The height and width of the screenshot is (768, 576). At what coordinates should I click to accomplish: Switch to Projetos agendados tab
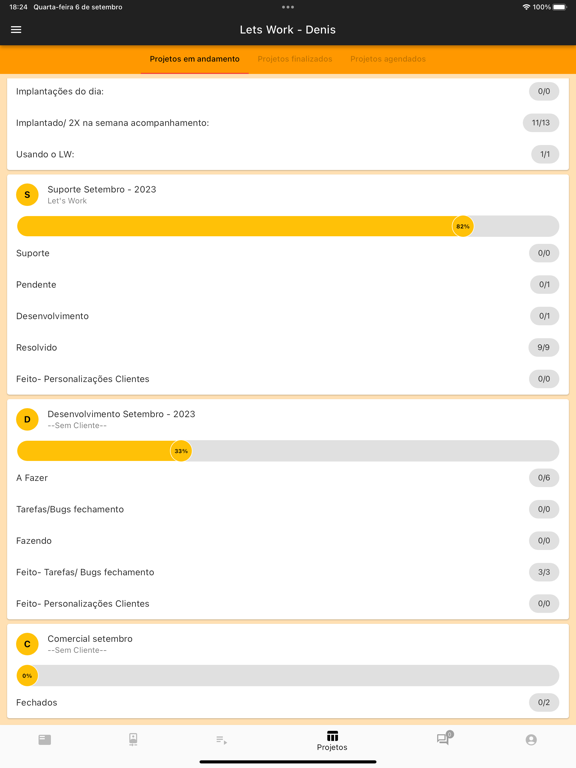click(388, 59)
